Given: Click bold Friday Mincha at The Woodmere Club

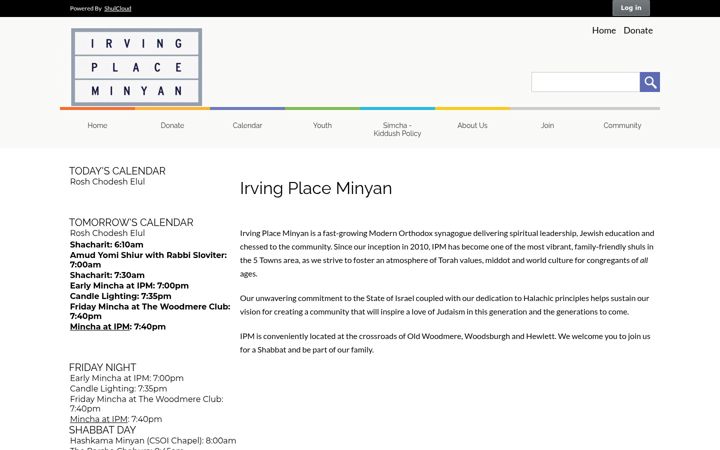Looking at the screenshot, I should click(x=150, y=311).
